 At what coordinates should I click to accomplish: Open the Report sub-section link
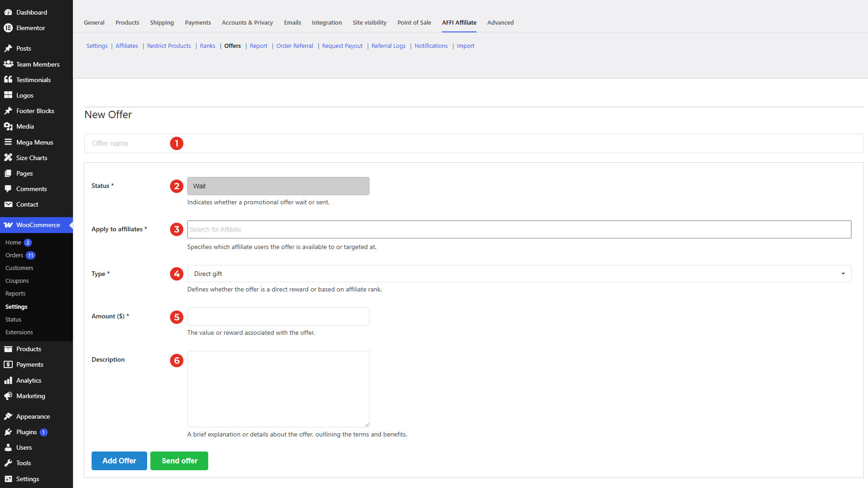point(258,46)
